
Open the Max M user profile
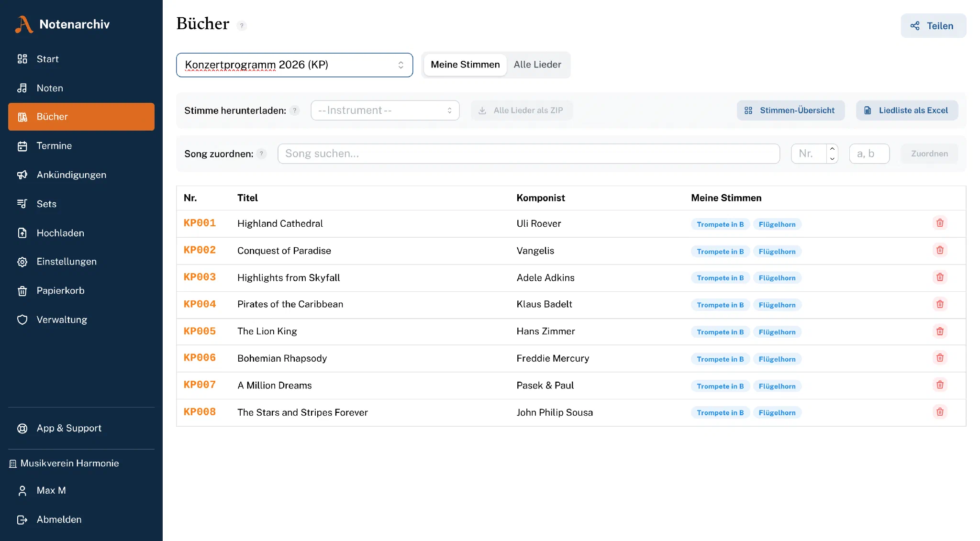point(81,491)
